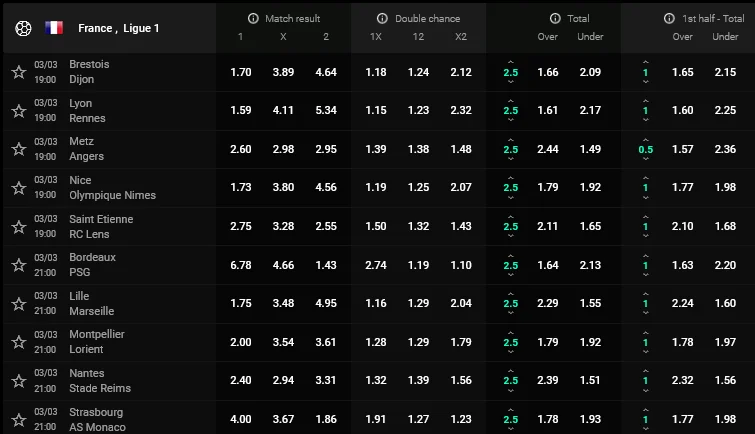The image size is (755, 434).
Task: Click up arrow above Metz 1st half 0.5 line
Action: pos(646,137)
